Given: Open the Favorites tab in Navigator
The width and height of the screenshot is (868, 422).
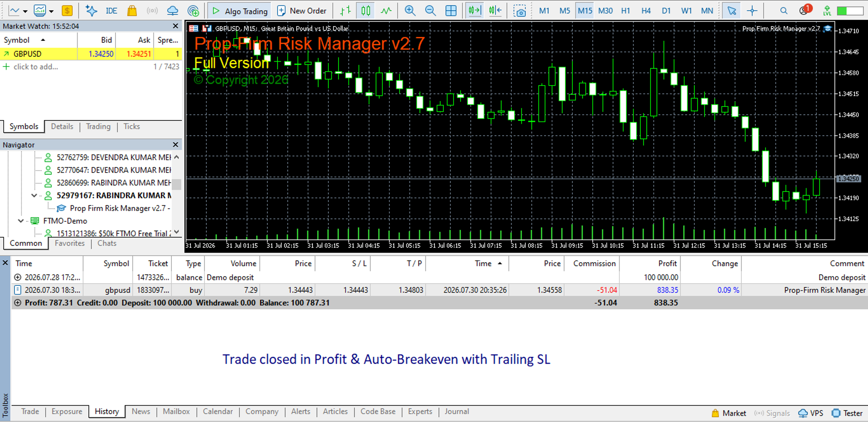Looking at the screenshot, I should click(70, 243).
